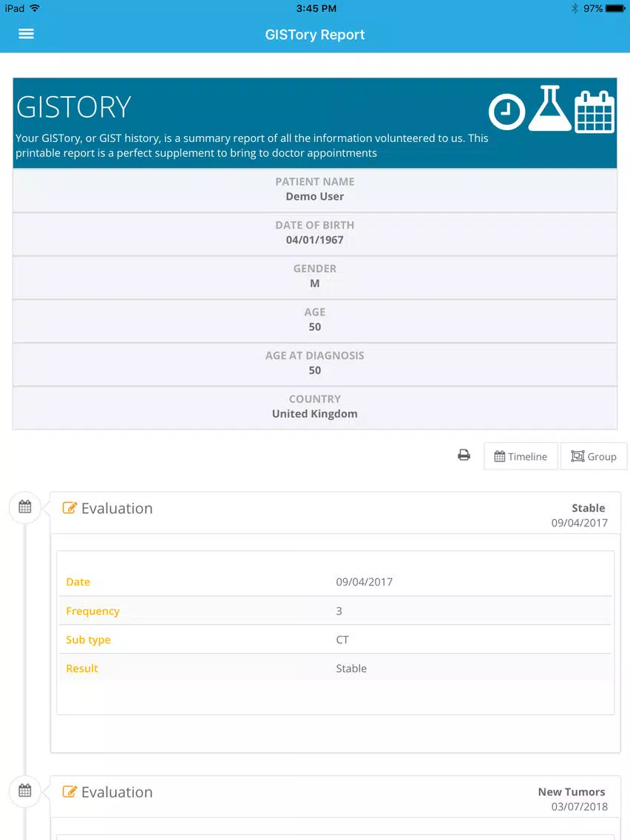The width and height of the screenshot is (630, 840).
Task: Open the hamburger menu
Action: 26,34
